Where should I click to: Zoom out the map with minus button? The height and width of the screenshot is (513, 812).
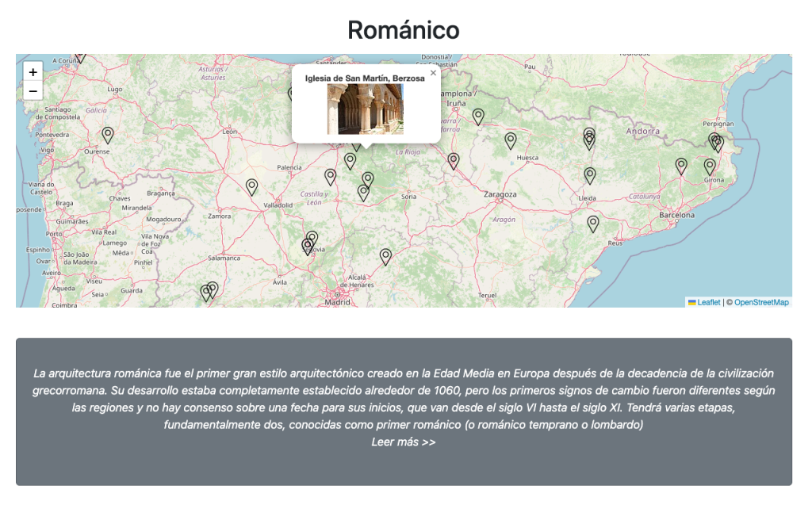coord(33,91)
